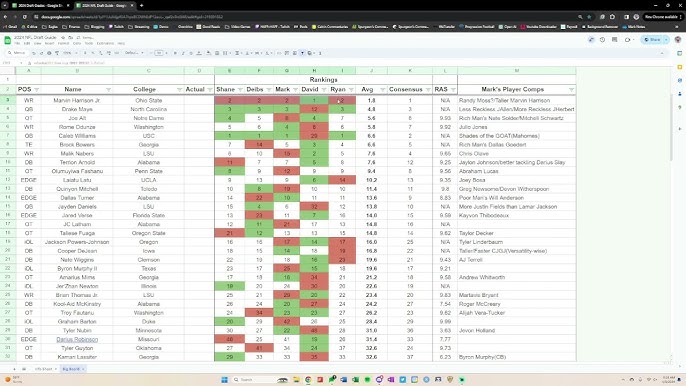Click the highlighted Filter icon in toolbar
Image resolution: width=686 pixels, height=386 pixels.
click(302, 53)
